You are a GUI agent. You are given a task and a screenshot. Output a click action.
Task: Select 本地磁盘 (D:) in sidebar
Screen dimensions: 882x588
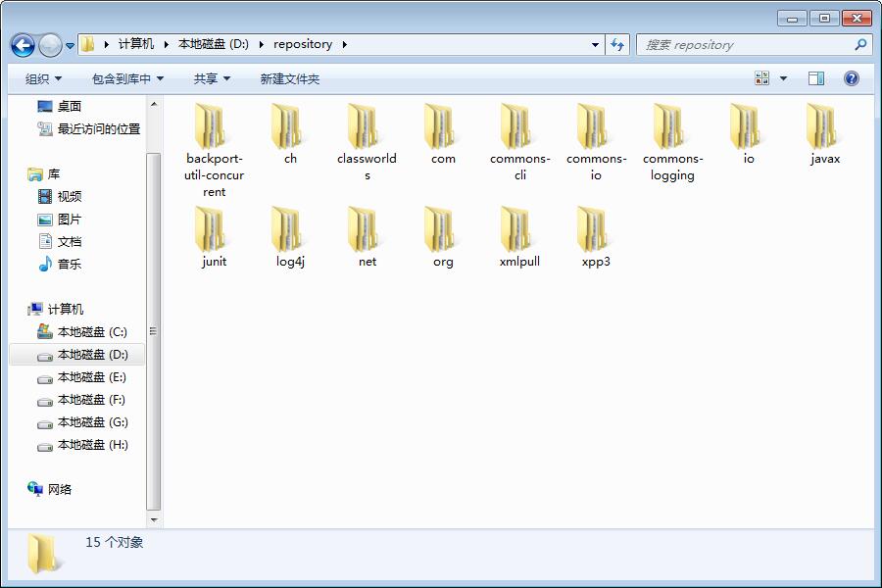click(77, 355)
